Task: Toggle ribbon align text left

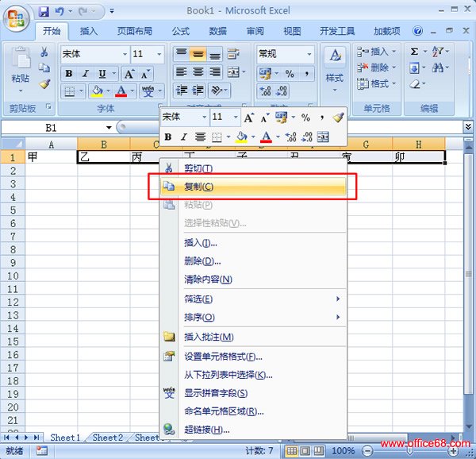Action: (181, 72)
